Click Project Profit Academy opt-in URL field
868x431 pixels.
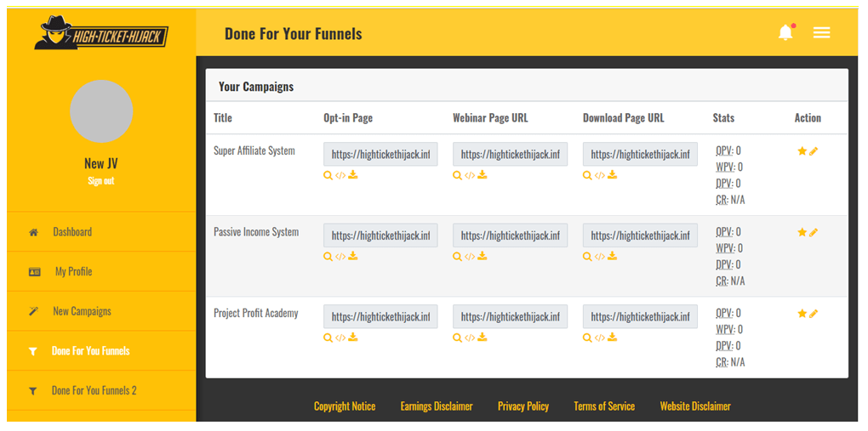point(381,316)
